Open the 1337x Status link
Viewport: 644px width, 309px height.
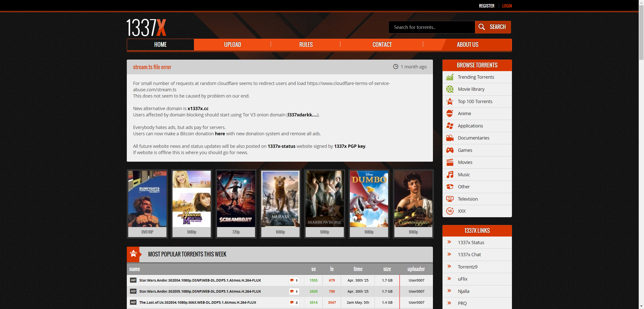coord(471,243)
